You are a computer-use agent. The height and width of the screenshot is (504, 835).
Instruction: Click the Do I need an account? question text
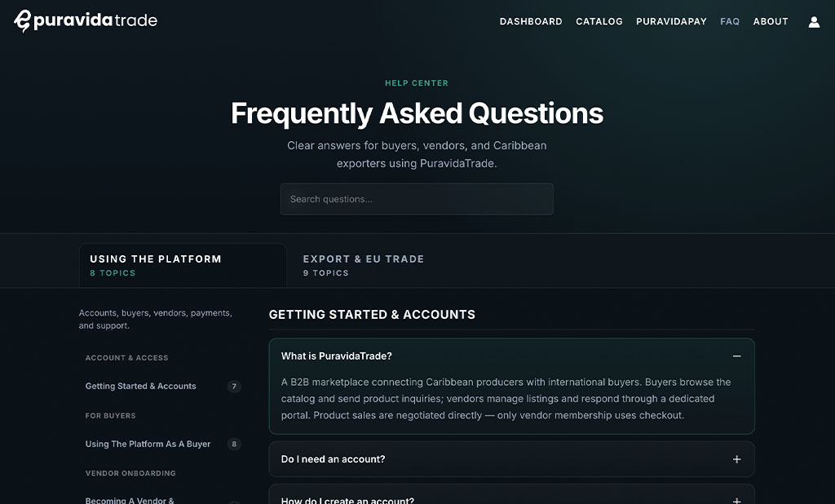pyautogui.click(x=333, y=459)
